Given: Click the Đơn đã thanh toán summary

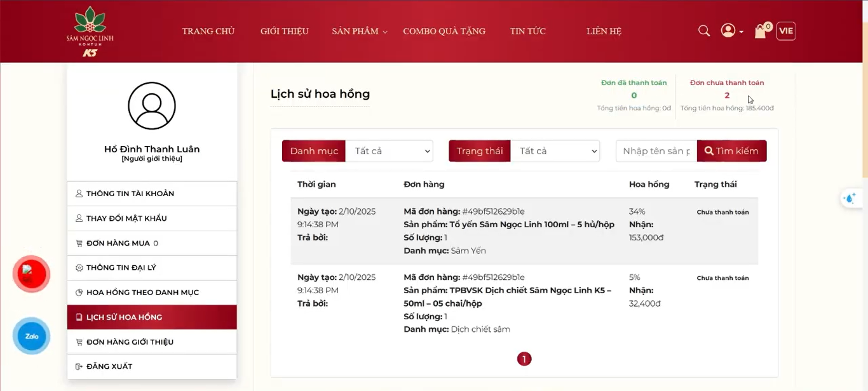Looking at the screenshot, I should click(634, 95).
